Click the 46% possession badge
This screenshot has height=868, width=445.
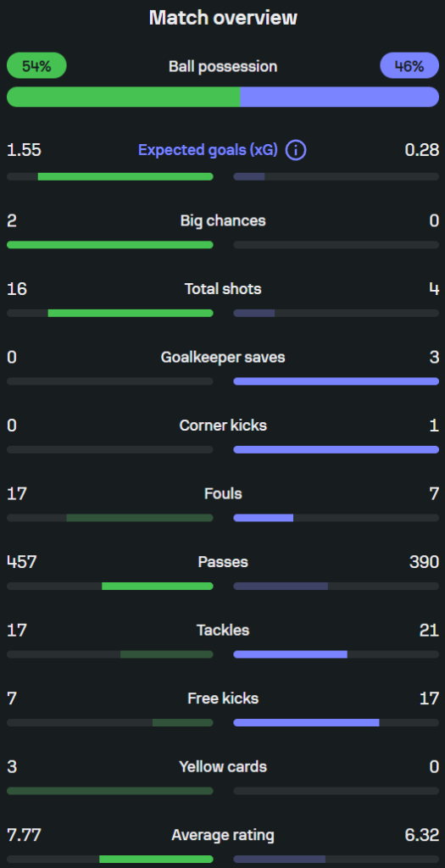[x=409, y=66]
